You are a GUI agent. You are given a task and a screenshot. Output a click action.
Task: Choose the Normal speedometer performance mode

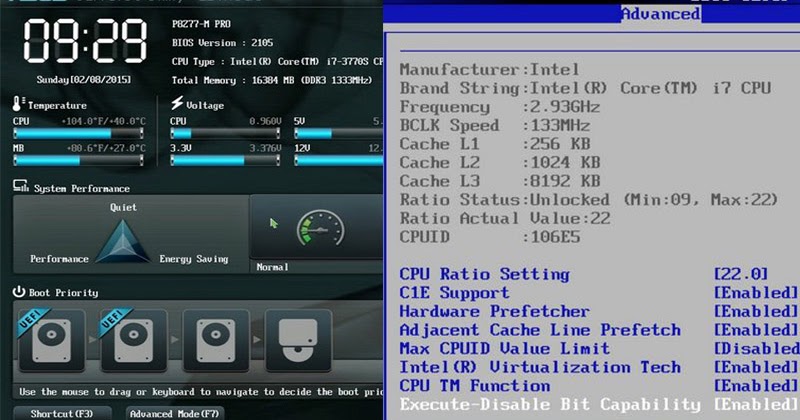(320, 229)
